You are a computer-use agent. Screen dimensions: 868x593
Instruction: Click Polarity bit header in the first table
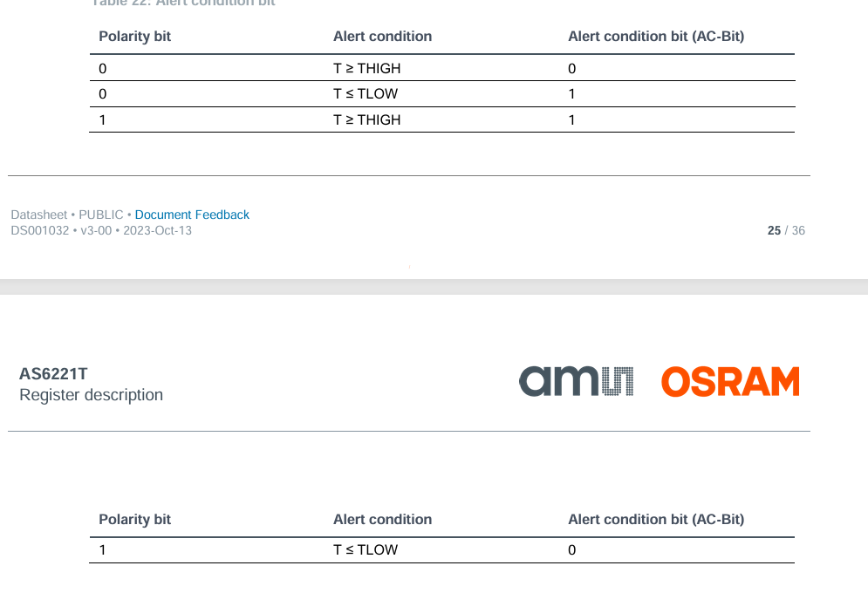click(134, 37)
